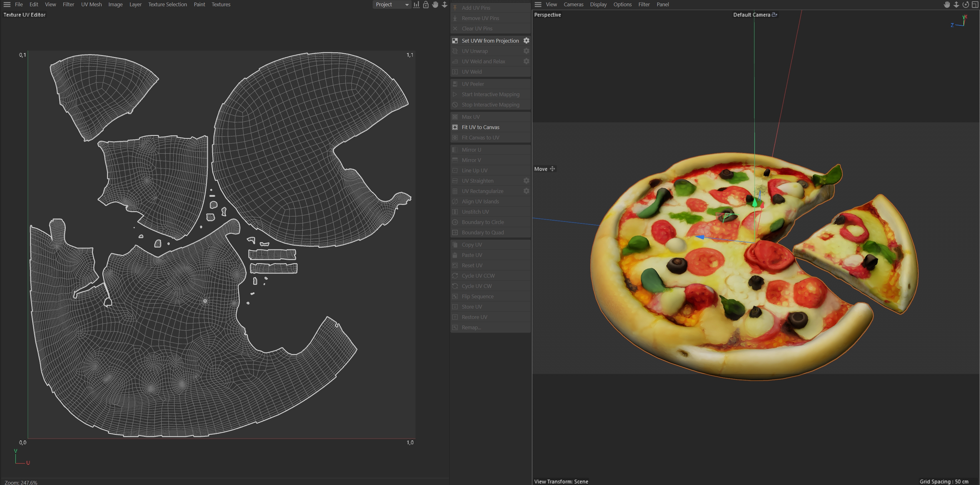Open the Cameras menu in viewport
The width and height of the screenshot is (980, 485).
coord(573,5)
